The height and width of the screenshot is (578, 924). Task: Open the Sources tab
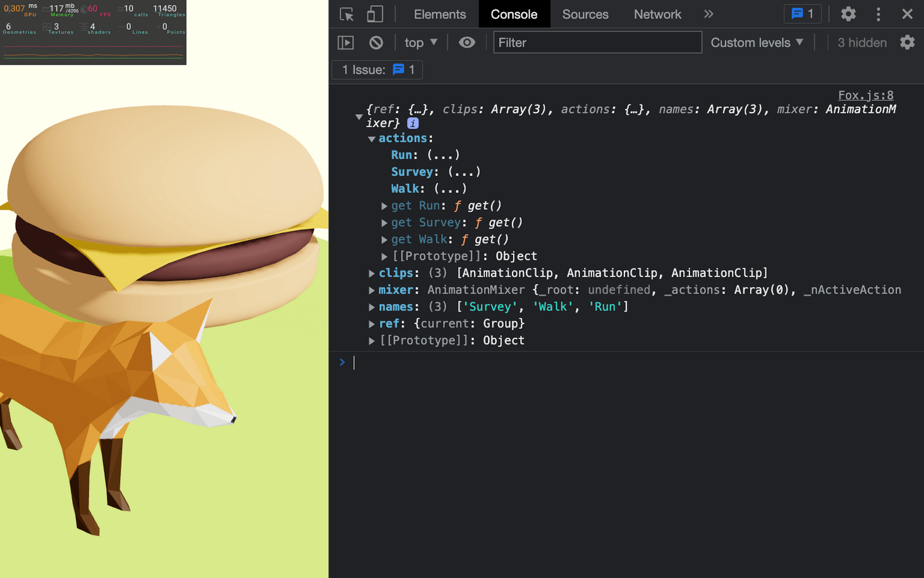coord(585,14)
